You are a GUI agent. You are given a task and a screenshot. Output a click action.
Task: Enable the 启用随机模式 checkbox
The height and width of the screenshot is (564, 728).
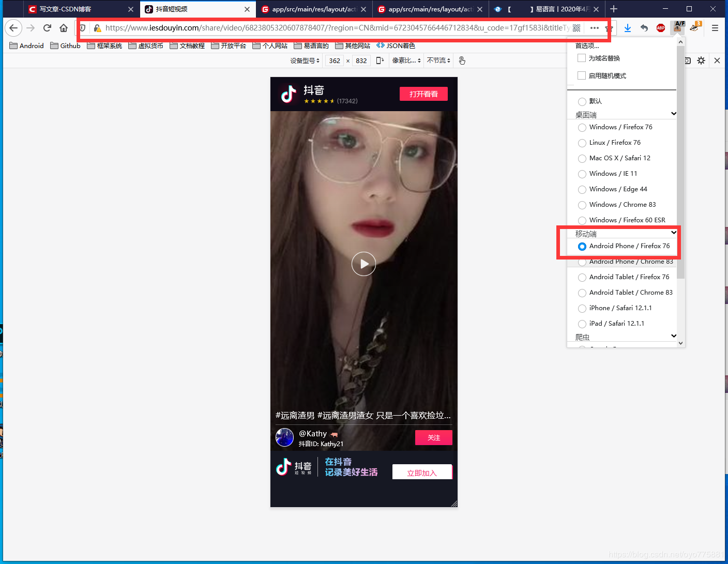pos(582,75)
